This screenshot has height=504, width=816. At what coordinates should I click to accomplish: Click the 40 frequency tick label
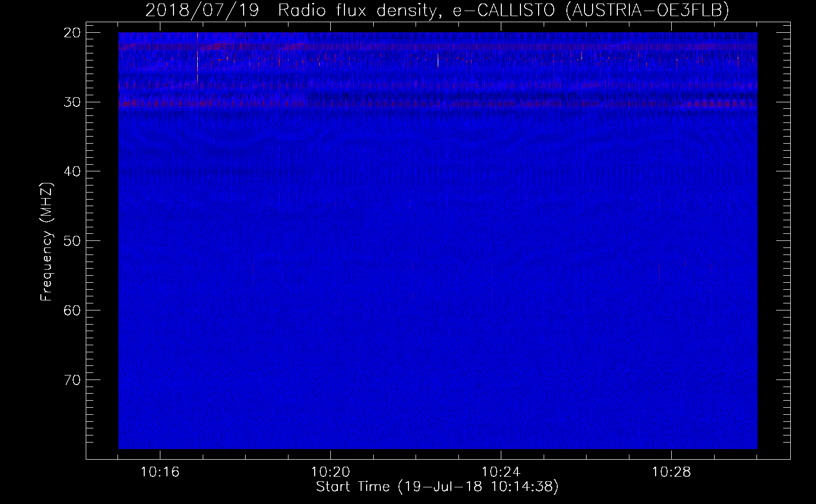[72, 171]
